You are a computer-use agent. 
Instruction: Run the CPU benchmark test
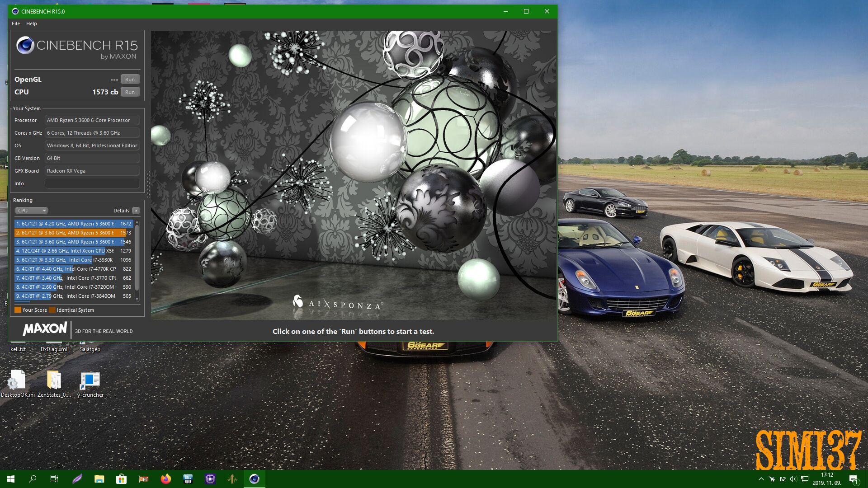[x=130, y=92]
